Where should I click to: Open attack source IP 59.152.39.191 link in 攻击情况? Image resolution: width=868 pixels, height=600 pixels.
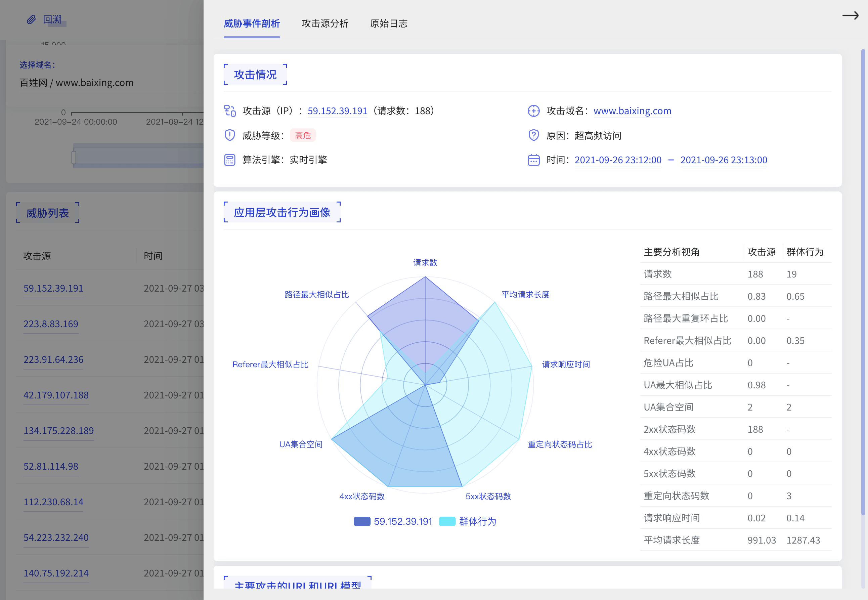click(x=337, y=111)
